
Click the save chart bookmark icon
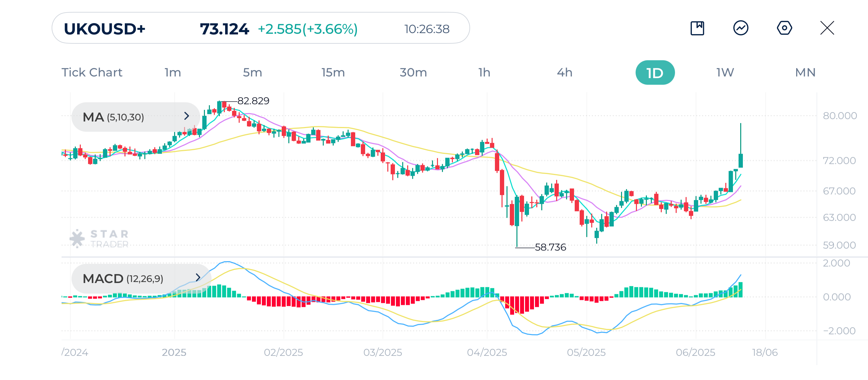[x=697, y=28]
